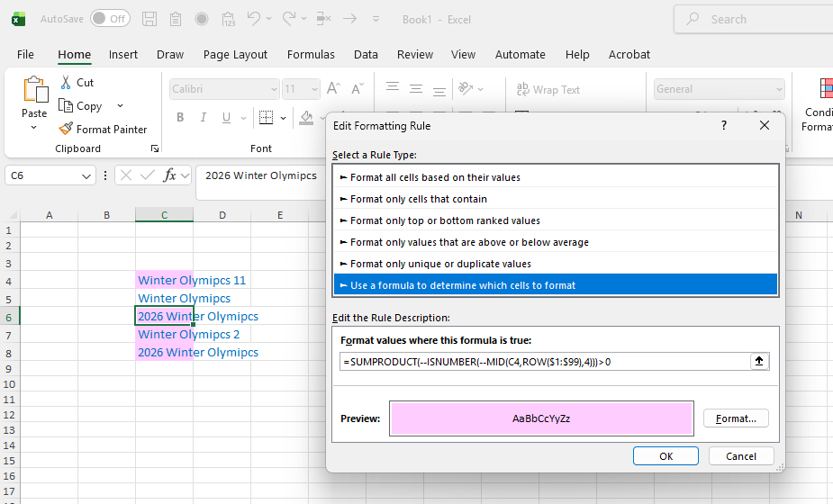This screenshot has width=833, height=504.
Task: Toggle Bold formatting
Action: [x=180, y=117]
